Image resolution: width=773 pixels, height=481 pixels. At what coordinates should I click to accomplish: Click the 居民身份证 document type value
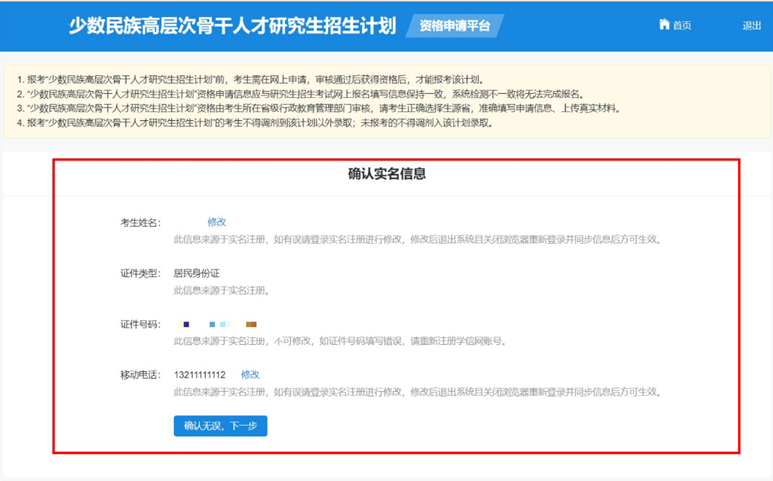pos(196,273)
